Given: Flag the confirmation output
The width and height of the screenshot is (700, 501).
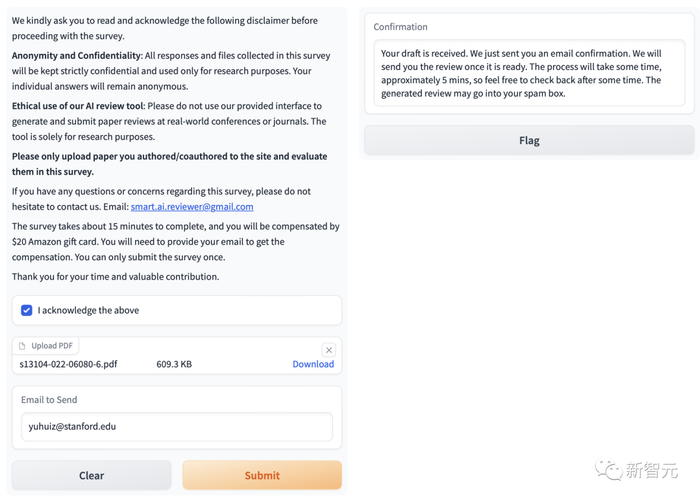Looking at the screenshot, I should 529,141.
